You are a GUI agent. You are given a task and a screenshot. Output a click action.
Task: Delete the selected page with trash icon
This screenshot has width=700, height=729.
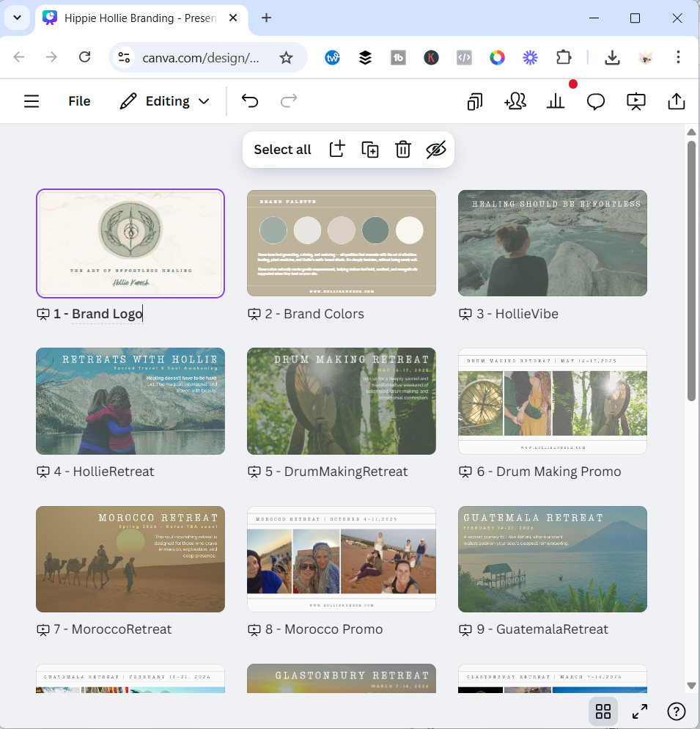403,150
